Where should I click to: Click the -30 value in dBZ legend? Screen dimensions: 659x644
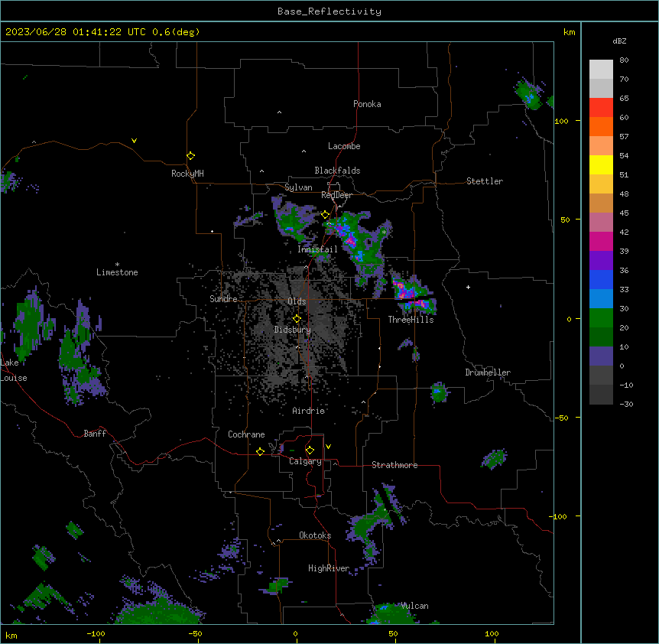(626, 404)
